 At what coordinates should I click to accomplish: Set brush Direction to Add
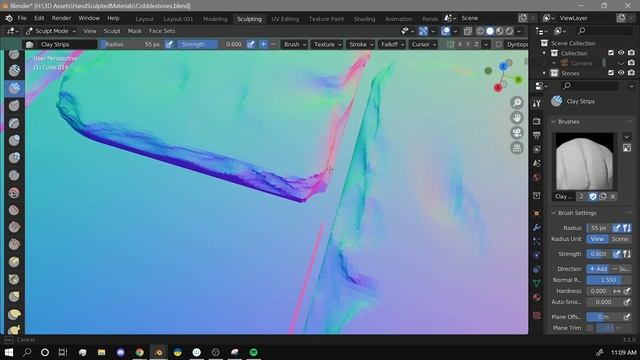point(598,269)
